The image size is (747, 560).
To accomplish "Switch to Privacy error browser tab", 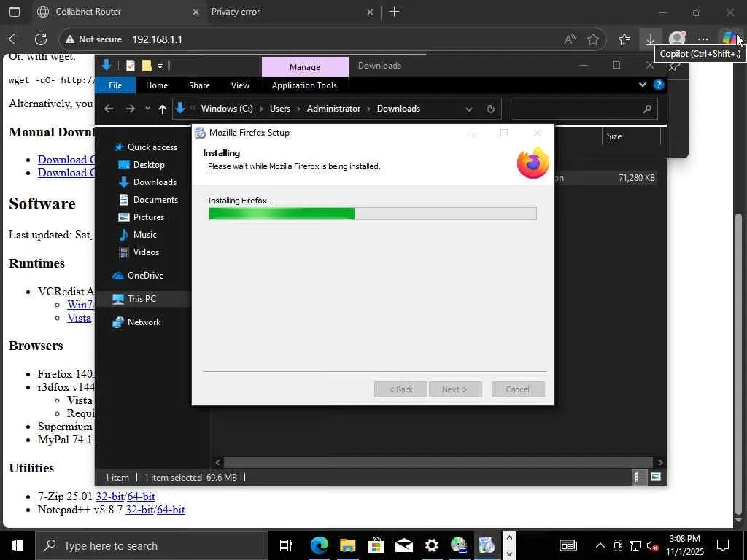I will (236, 12).
